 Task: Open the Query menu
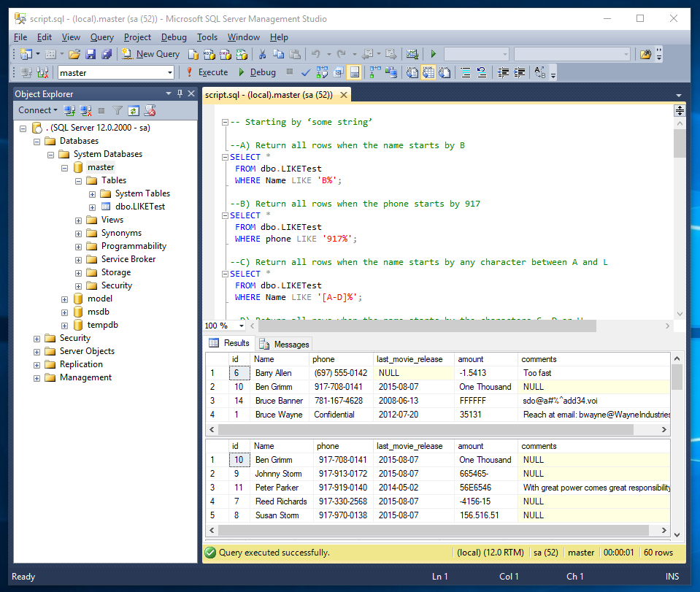point(101,37)
